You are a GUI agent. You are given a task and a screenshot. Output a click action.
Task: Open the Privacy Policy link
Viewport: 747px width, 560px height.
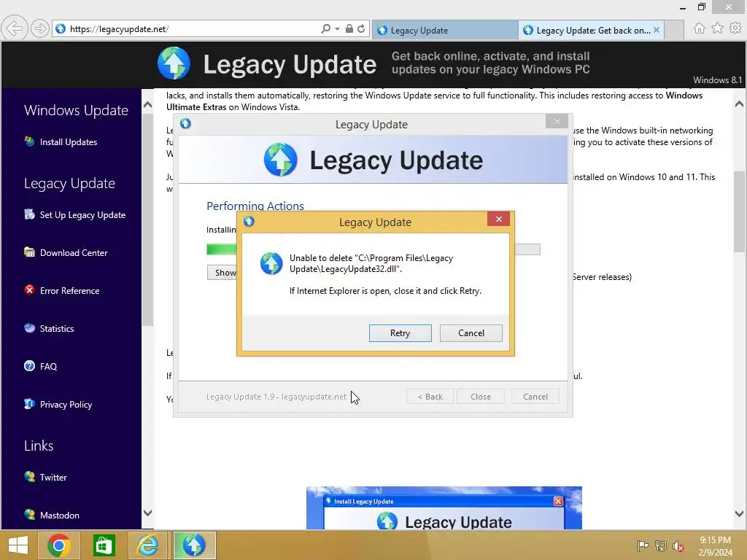[66, 404]
